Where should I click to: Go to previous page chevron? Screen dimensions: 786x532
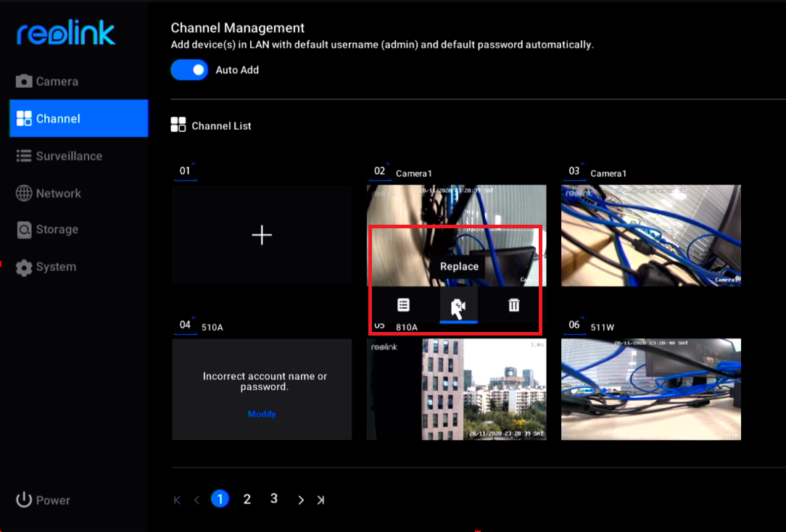196,499
